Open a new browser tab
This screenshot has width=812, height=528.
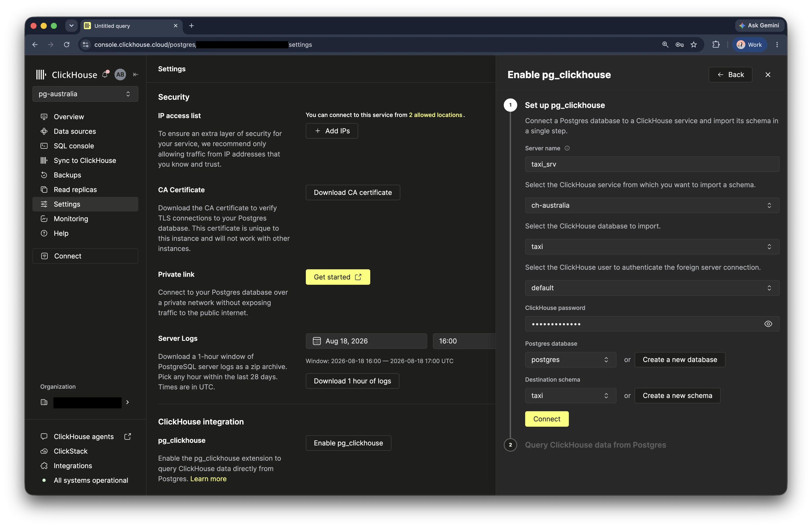(x=191, y=26)
